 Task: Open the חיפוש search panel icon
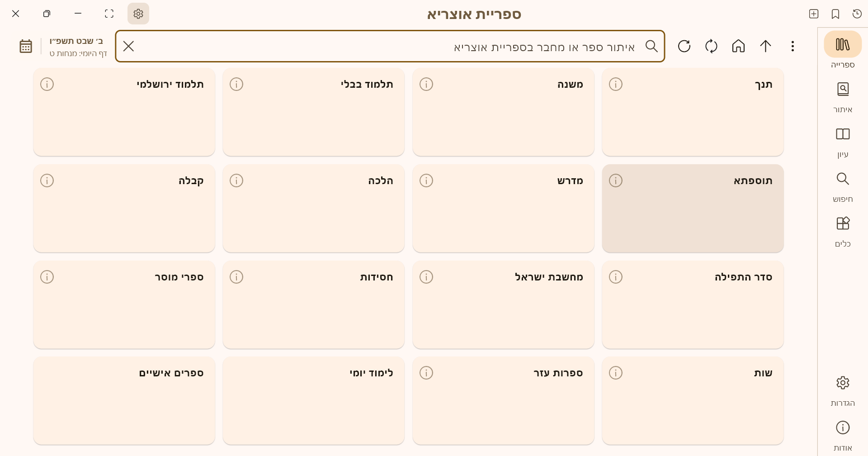tap(842, 179)
